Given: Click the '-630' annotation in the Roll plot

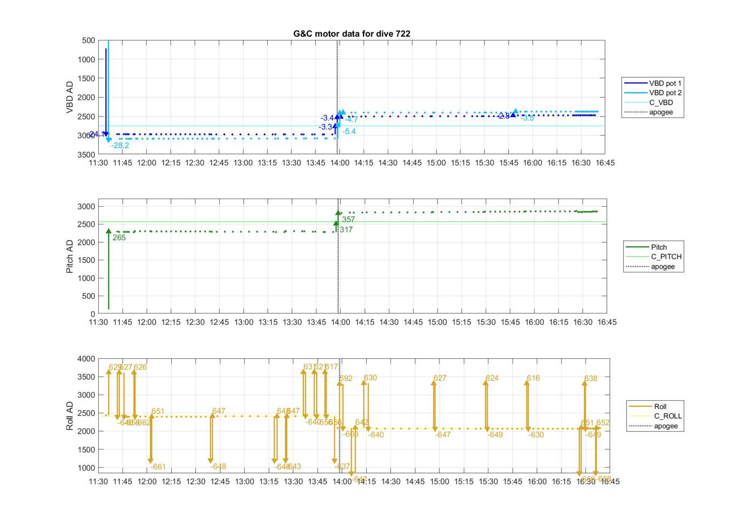Looking at the screenshot, I should [536, 435].
